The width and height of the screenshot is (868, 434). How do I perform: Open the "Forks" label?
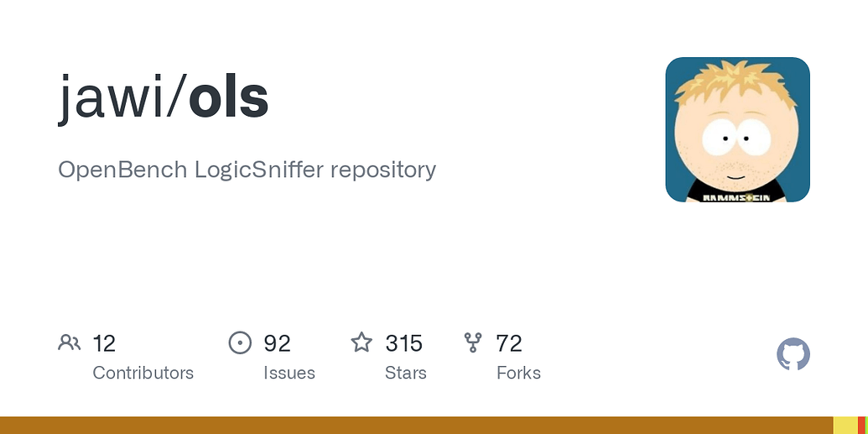tap(518, 373)
